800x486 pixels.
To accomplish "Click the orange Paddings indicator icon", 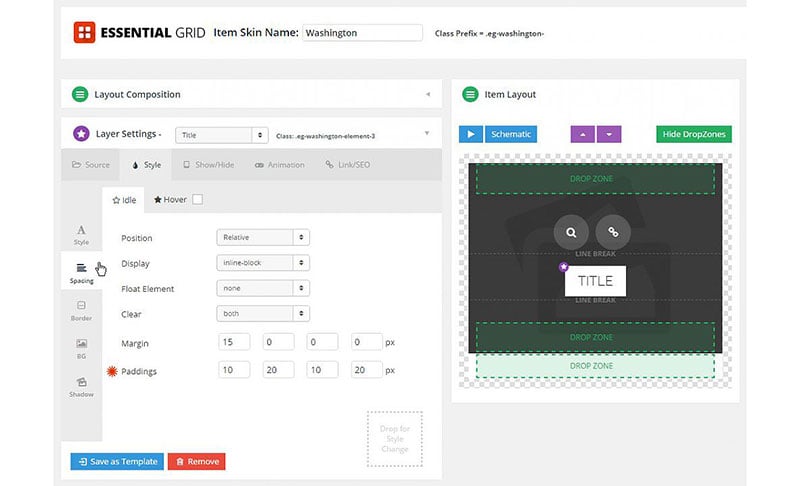I will click(112, 371).
